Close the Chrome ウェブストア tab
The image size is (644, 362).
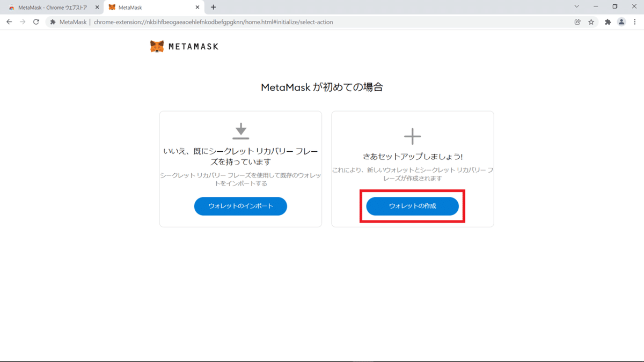97,8
